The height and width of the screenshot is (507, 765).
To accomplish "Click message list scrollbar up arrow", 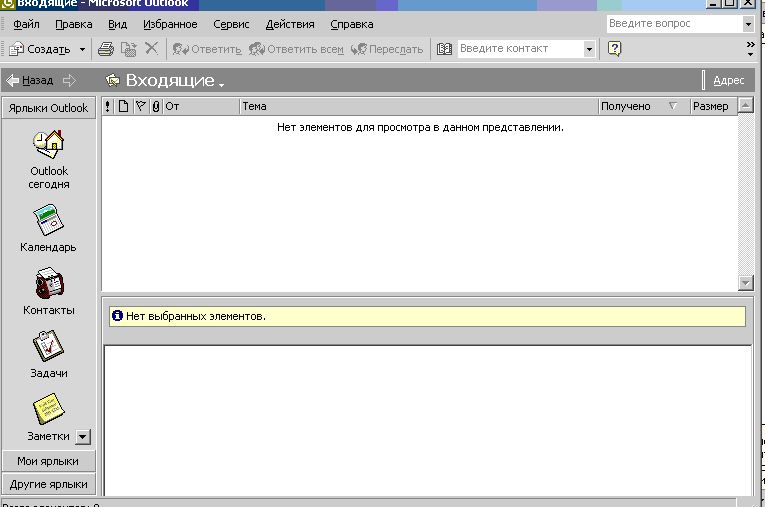I will tap(745, 105).
